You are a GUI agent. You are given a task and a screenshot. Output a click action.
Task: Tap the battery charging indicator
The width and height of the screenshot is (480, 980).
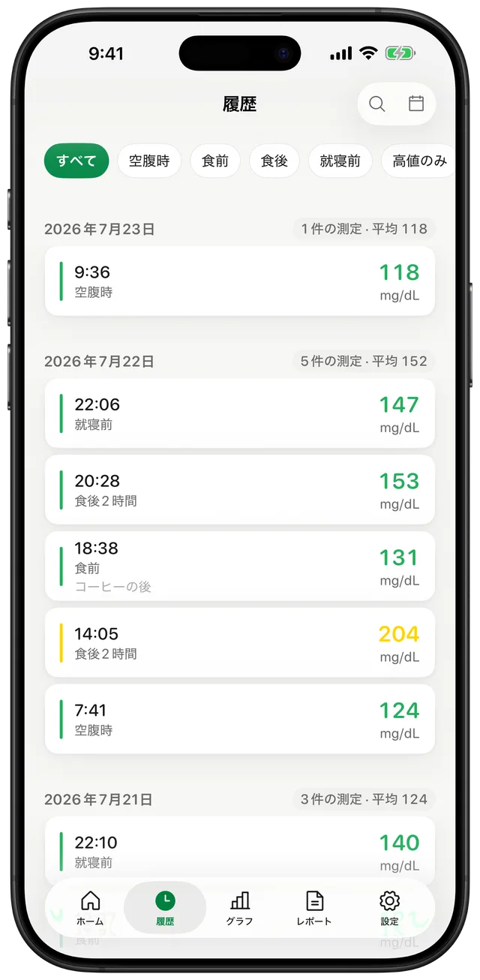pyautogui.click(x=400, y=53)
